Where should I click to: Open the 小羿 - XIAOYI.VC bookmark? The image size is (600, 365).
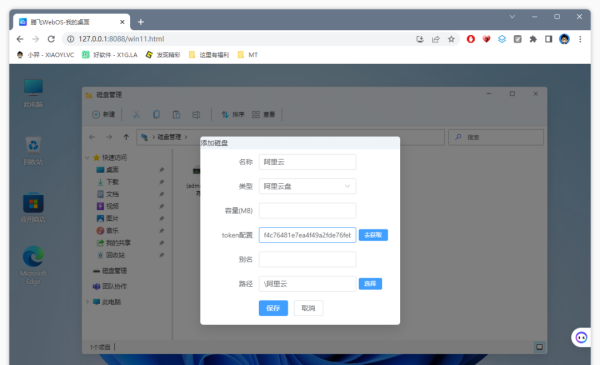tap(46, 55)
